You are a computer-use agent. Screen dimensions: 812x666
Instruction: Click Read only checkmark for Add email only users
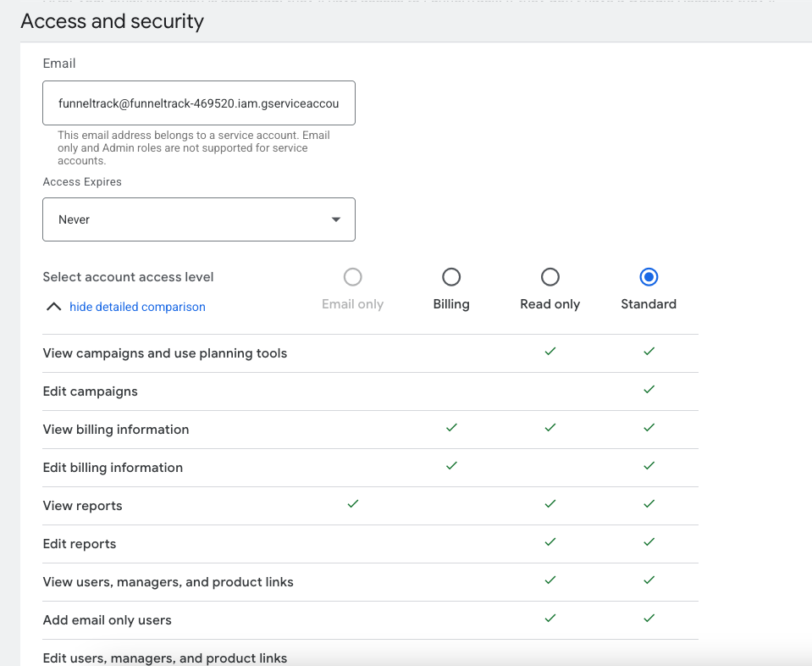[x=550, y=618]
